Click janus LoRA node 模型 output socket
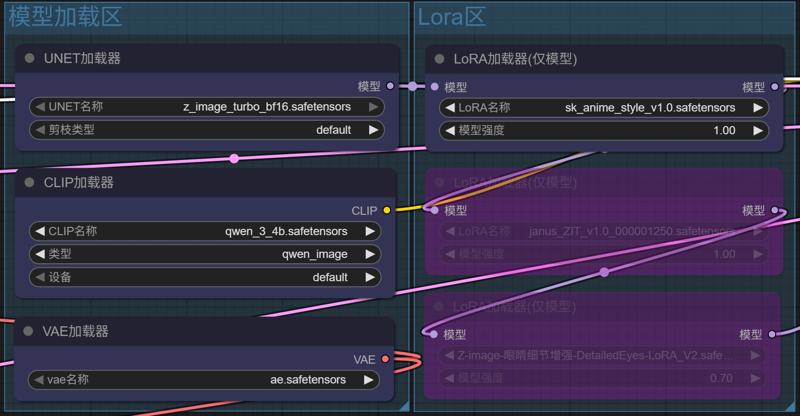 (774, 210)
